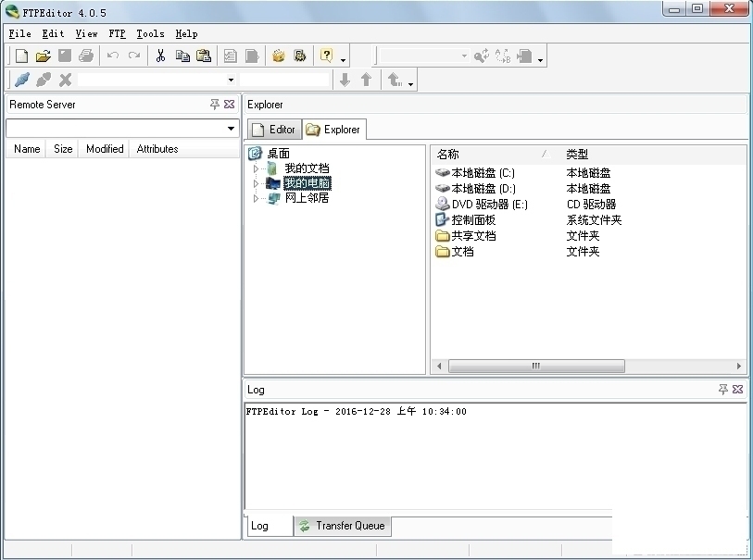
Task: Click the file list scroll left arrow
Action: (439, 367)
